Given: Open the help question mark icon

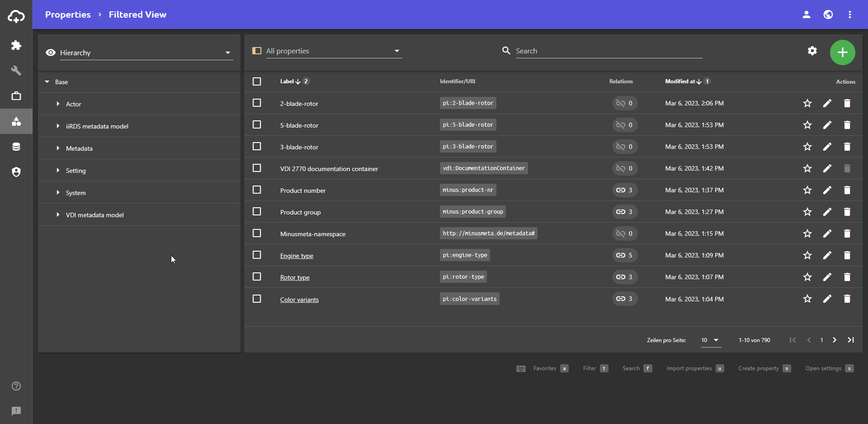Looking at the screenshot, I should pyautogui.click(x=16, y=386).
